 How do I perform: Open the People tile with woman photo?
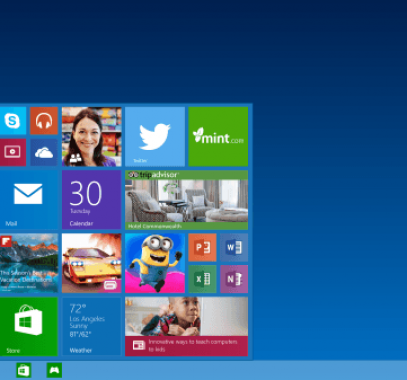tap(91, 137)
